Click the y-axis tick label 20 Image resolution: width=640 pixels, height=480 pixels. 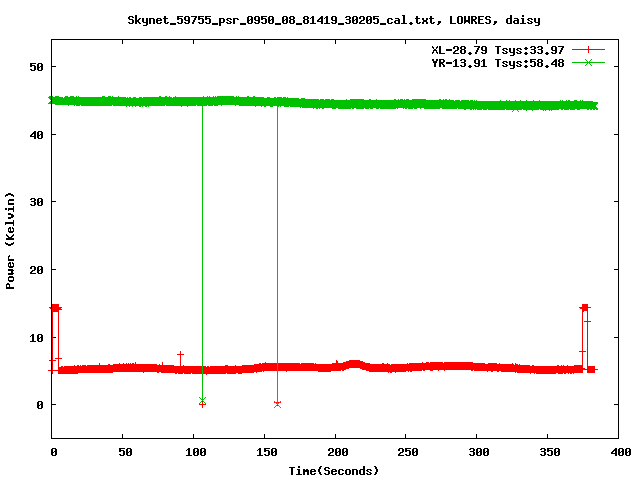(x=36, y=270)
